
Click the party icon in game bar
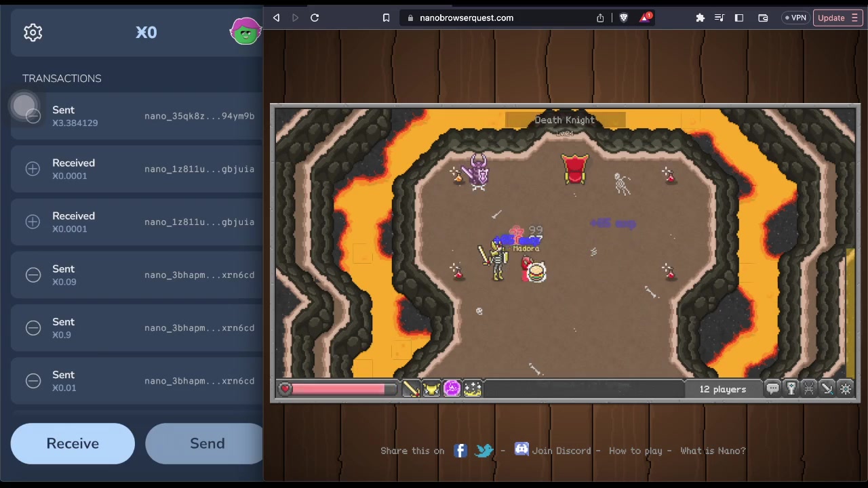[809, 388]
